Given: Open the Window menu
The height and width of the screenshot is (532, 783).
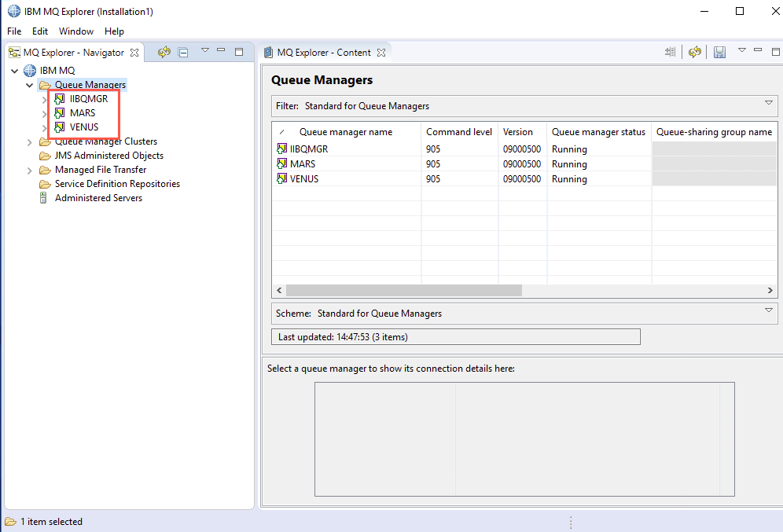Looking at the screenshot, I should pyautogui.click(x=76, y=31).
